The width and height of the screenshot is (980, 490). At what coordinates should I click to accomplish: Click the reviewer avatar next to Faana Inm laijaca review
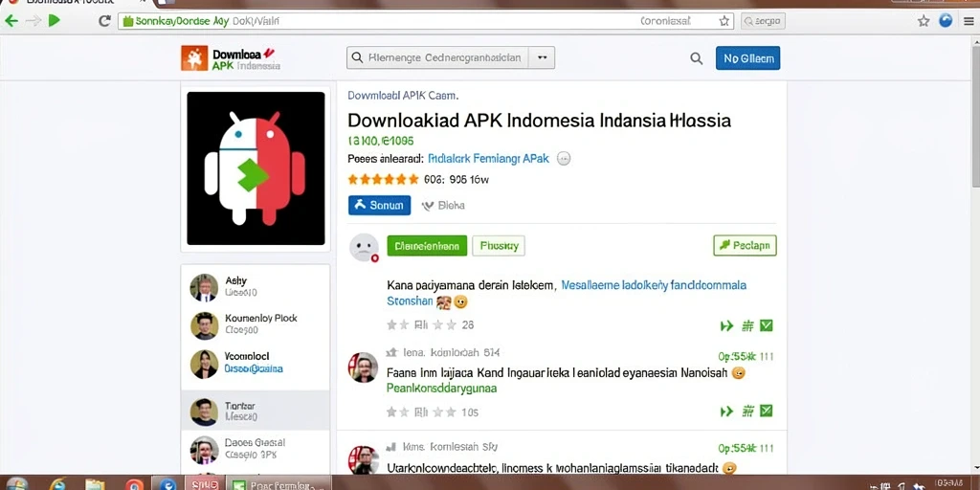click(x=363, y=367)
